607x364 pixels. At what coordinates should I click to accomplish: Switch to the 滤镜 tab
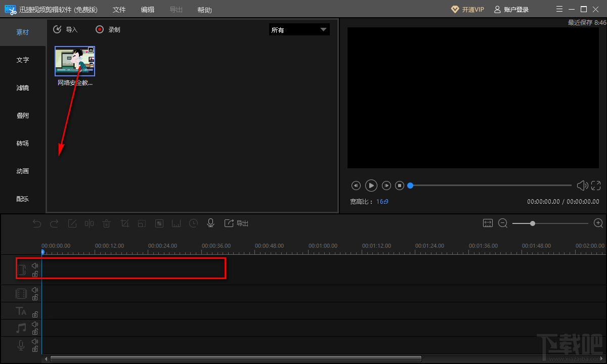tap(23, 88)
